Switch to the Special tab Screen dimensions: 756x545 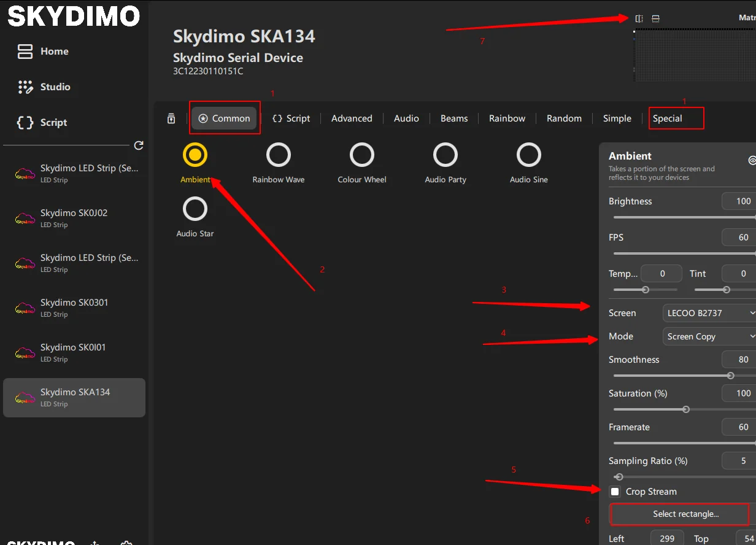(x=667, y=118)
